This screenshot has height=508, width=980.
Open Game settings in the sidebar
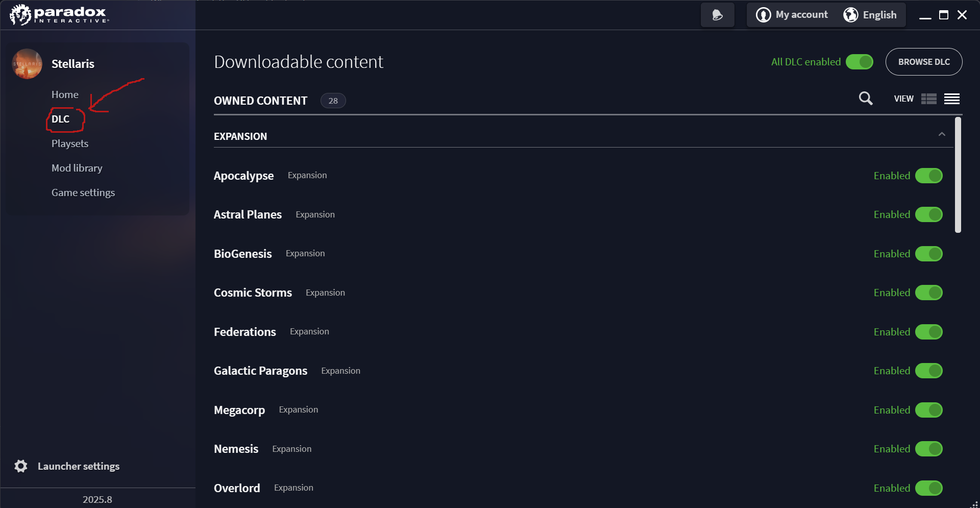click(83, 192)
